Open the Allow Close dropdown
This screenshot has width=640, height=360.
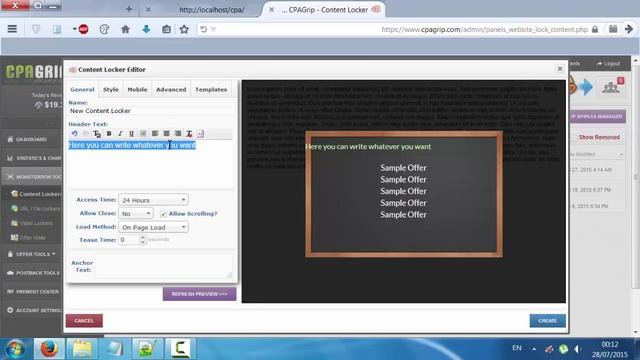pos(136,213)
